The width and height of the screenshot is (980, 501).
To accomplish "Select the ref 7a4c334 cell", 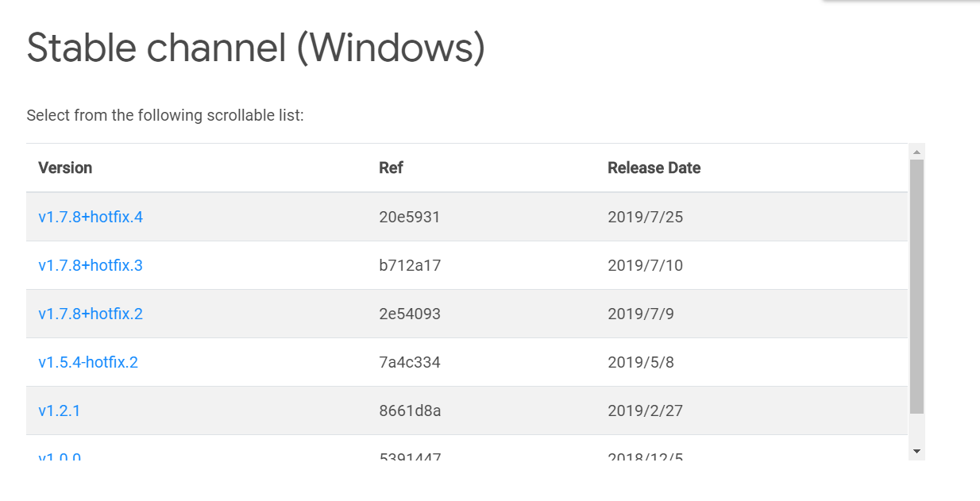I will (410, 362).
